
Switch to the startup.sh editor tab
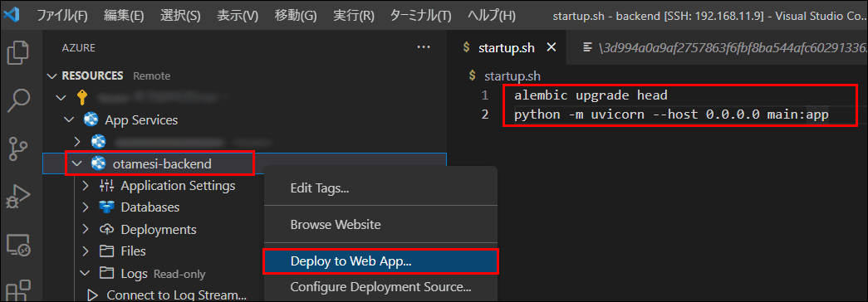click(506, 47)
